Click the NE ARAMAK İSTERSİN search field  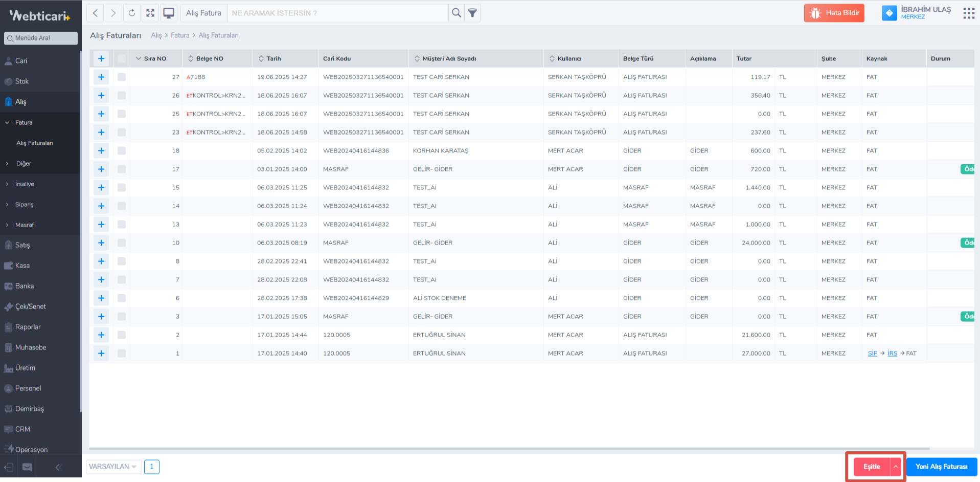point(337,13)
